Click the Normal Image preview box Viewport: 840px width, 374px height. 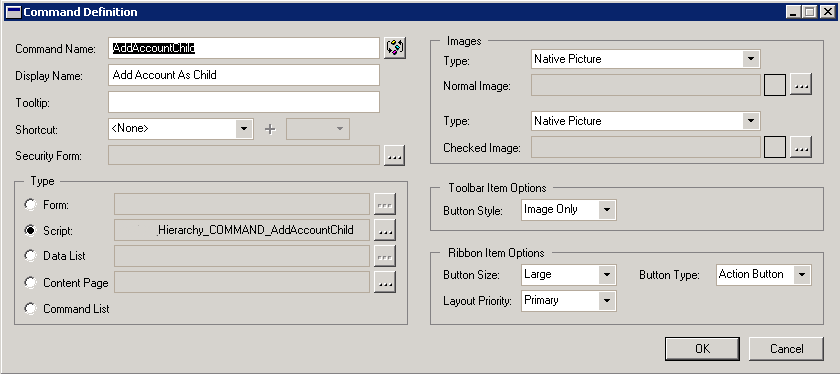[x=775, y=85]
